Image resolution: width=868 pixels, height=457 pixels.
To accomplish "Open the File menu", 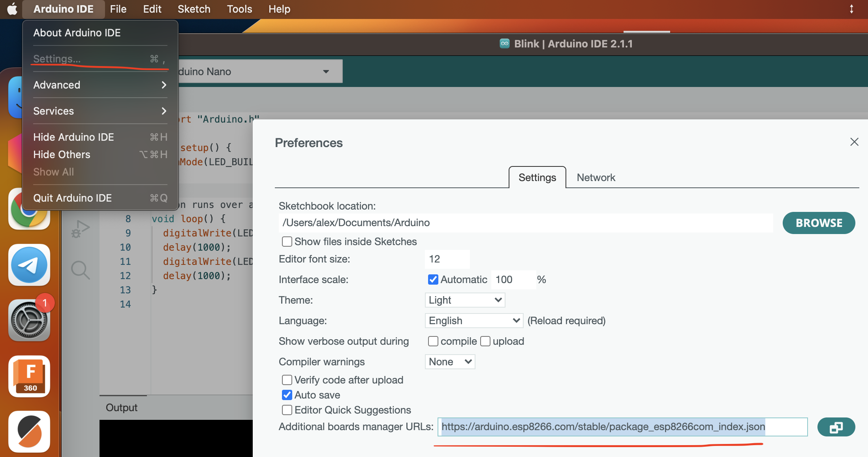I will tap(118, 9).
